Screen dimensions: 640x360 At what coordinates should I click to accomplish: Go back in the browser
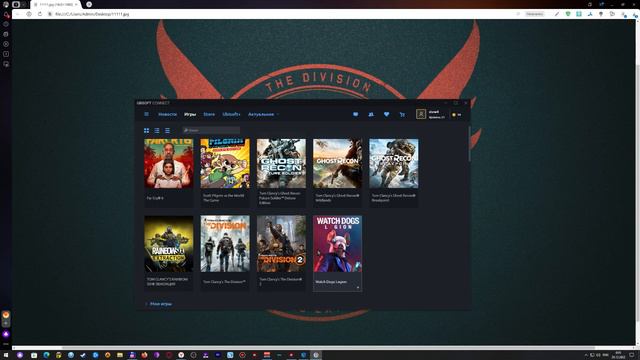(17, 14)
